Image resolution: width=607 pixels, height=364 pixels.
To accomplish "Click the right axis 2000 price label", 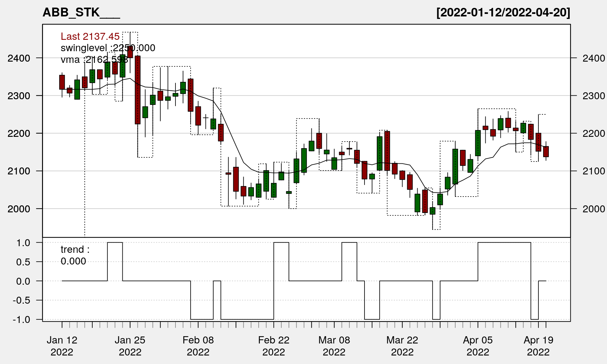I will click(594, 209).
